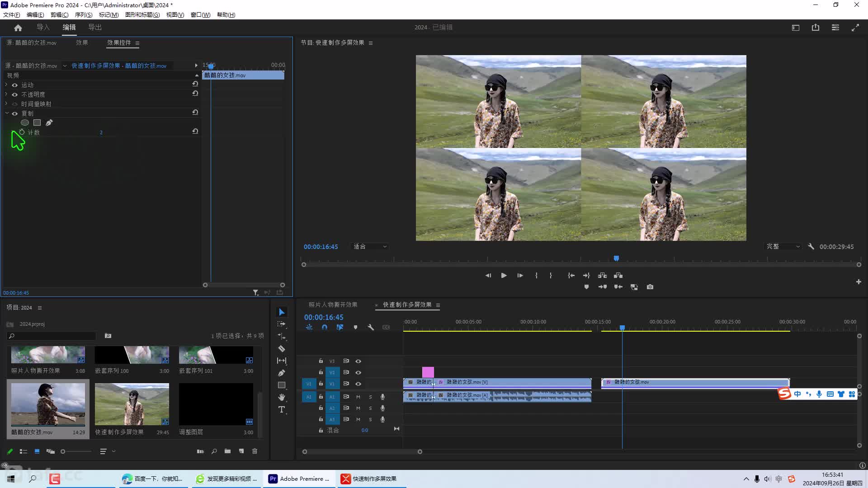Toggle the 复制 effect fx switch
The width and height of the screenshot is (868, 488).
tap(14, 113)
